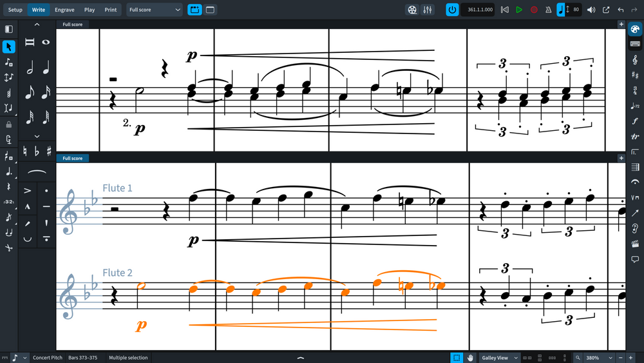Open the Galley View dropdown

[500, 358]
